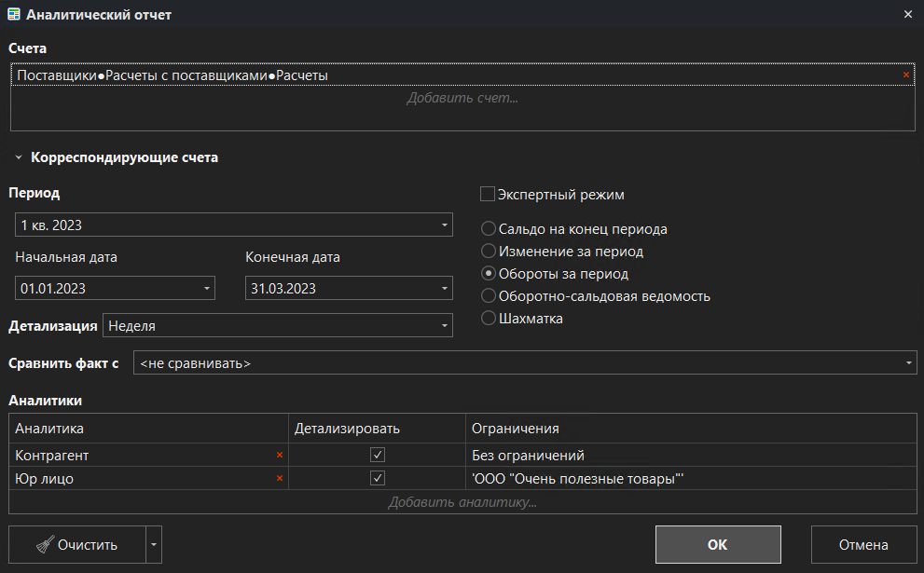
Task: Delete the Юр лицо analytic with red x
Action: point(279,479)
